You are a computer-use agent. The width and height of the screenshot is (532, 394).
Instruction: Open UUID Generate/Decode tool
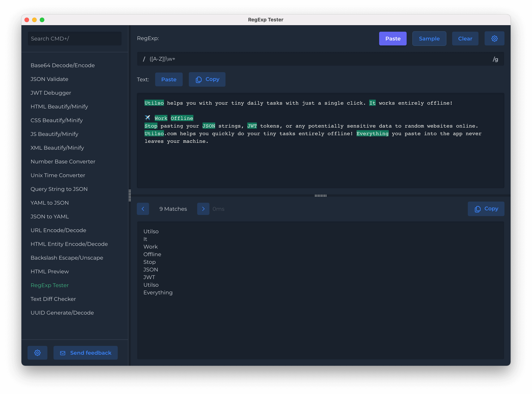coord(62,313)
